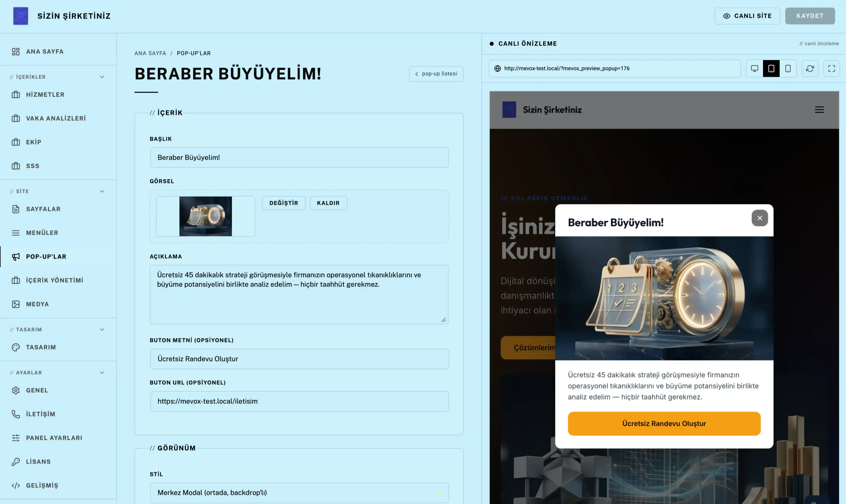Click the megaphone icon next to POP-UP'LAR
Viewport: 846px width, 504px height.
pos(16,257)
